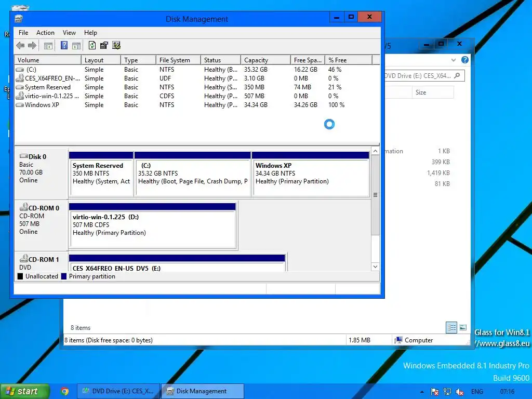Toggle the Show/Hide Console Tree toolbar icon

(48, 46)
